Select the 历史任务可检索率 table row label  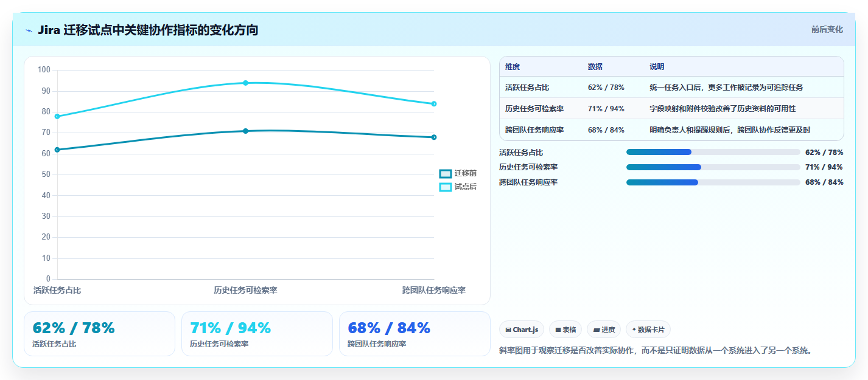(x=534, y=109)
